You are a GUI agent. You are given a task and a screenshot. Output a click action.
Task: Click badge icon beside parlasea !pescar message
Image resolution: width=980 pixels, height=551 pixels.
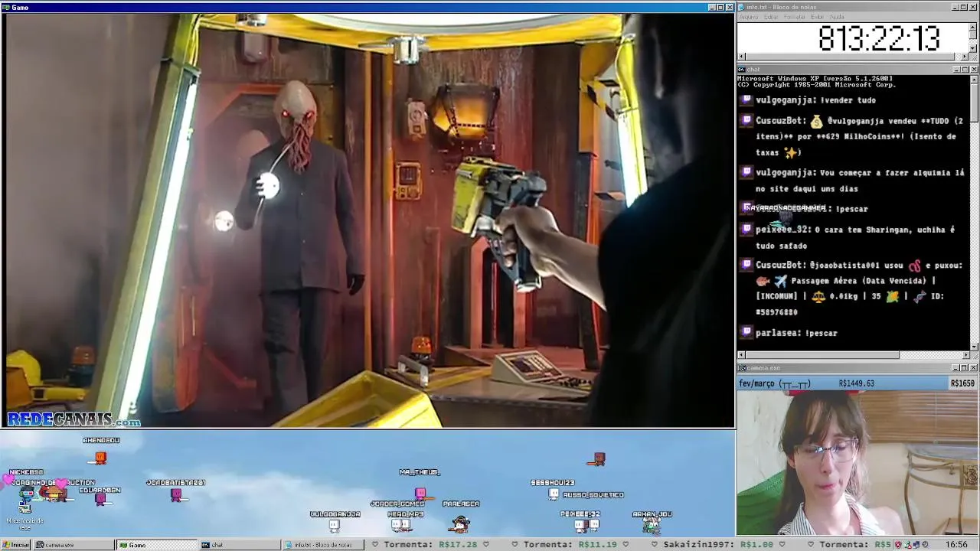coord(747,332)
